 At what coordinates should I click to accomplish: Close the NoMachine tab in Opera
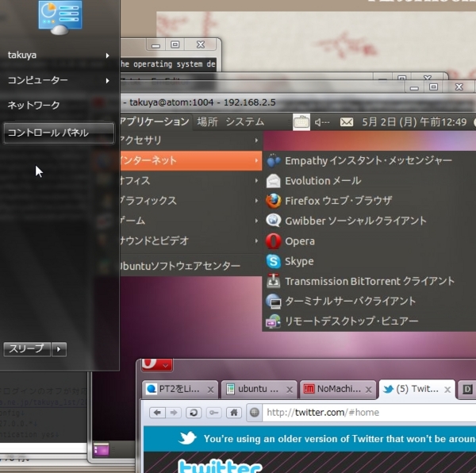point(369,390)
